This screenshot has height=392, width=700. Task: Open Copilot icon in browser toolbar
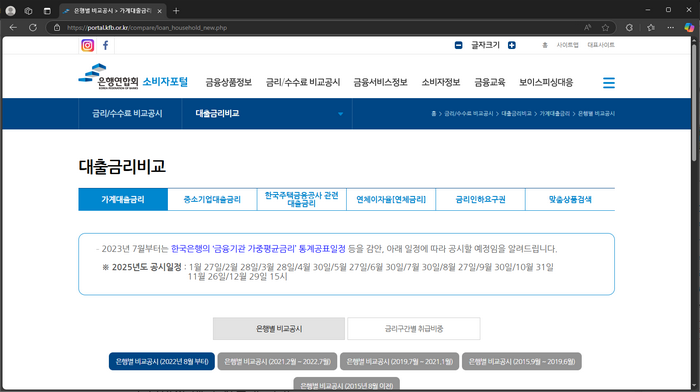pos(689,28)
